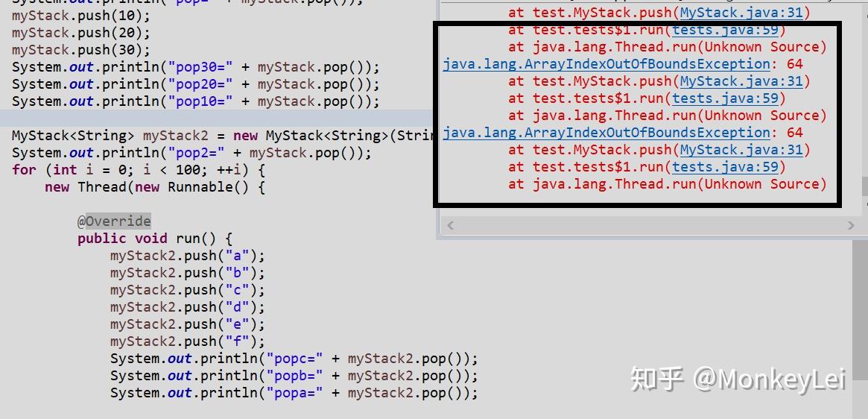Open the topmost MyStack.java:31 link in console

pyautogui.click(x=741, y=12)
